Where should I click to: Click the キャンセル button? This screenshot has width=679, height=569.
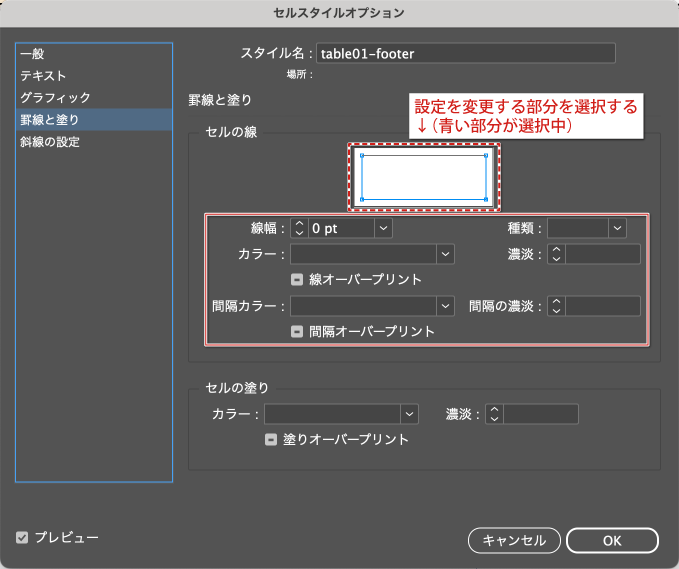[514, 540]
